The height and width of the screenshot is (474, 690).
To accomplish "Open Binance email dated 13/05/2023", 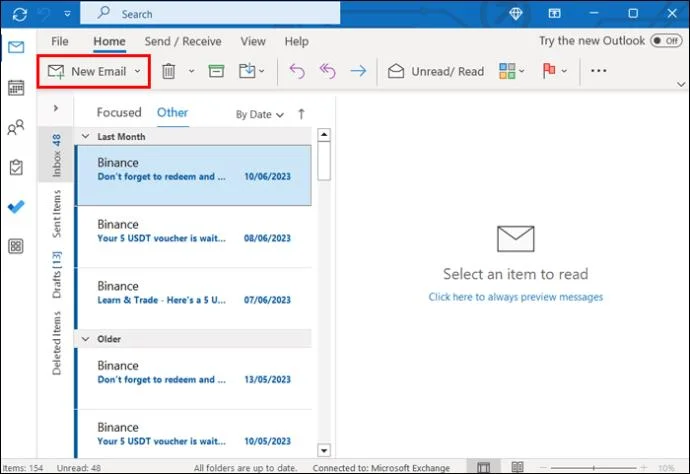I will tap(194, 378).
